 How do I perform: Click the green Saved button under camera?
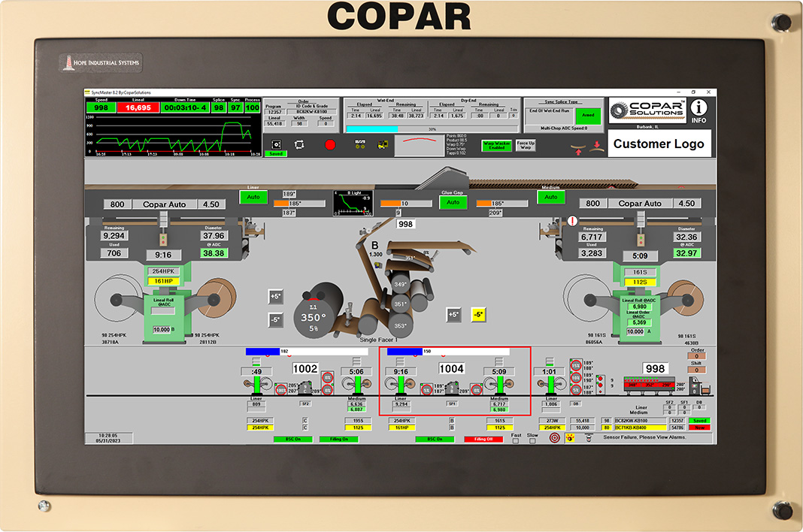tap(276, 154)
